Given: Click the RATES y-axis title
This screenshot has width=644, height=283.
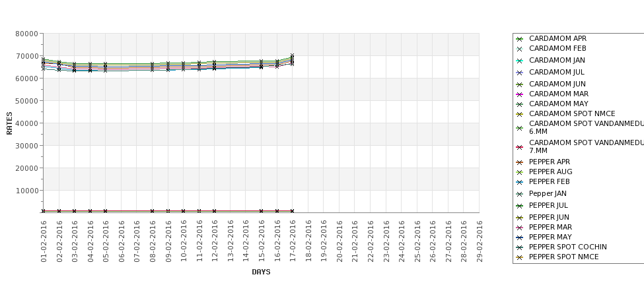Looking at the screenshot, I should pyautogui.click(x=9, y=123).
